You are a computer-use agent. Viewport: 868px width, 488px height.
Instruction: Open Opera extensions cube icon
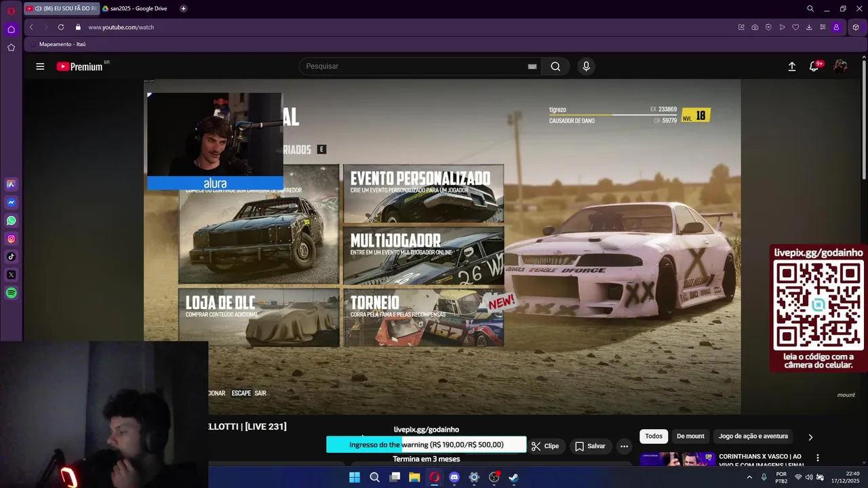tap(856, 27)
